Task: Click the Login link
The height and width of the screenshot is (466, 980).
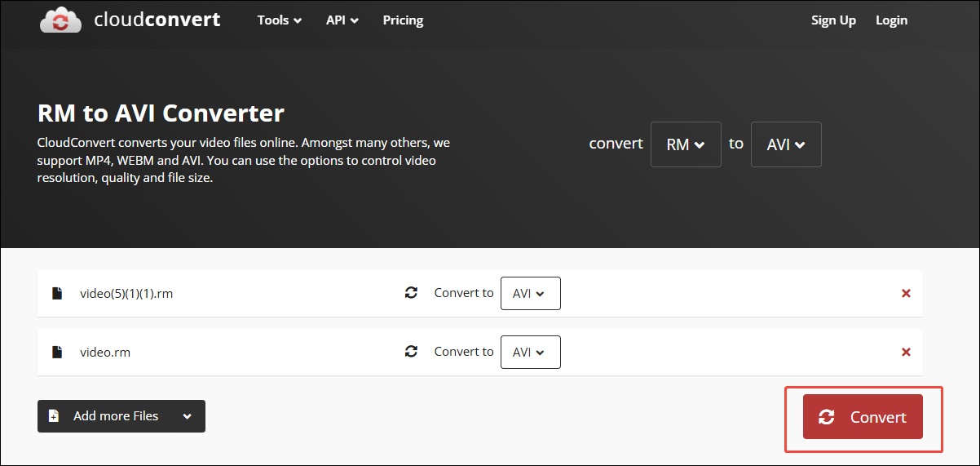Action: [891, 20]
